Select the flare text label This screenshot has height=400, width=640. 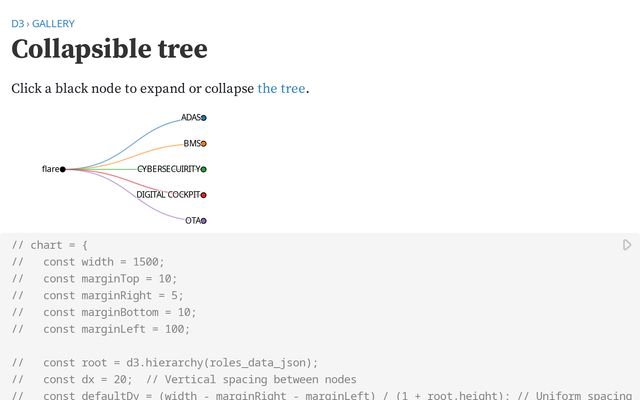pos(50,169)
